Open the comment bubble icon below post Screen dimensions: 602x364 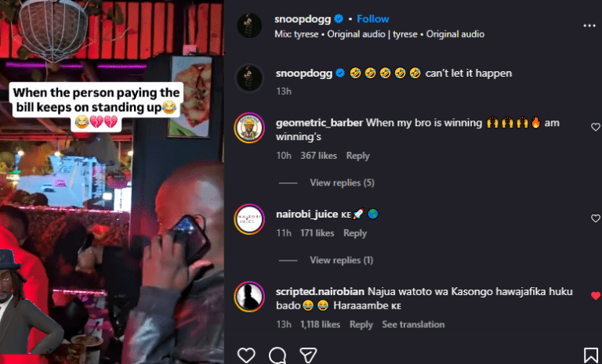tap(277, 355)
